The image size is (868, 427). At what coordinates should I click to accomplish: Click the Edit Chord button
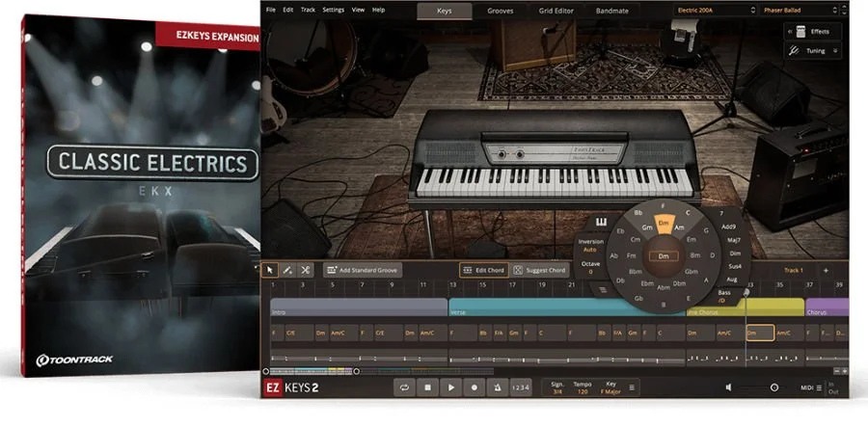pos(484,271)
